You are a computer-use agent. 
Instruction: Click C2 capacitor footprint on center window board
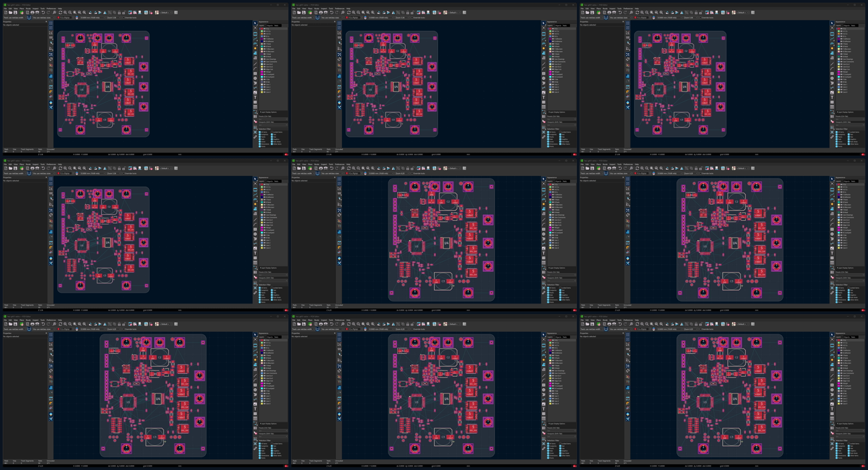[x=447, y=202]
